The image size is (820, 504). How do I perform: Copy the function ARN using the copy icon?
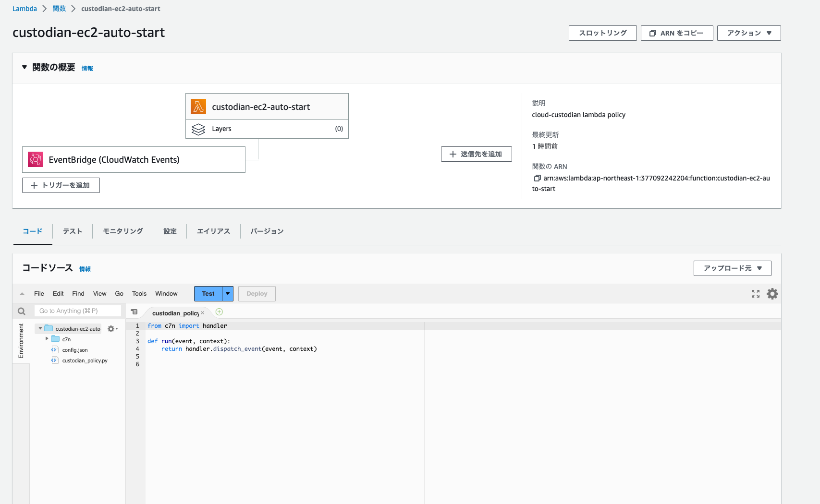tap(537, 178)
